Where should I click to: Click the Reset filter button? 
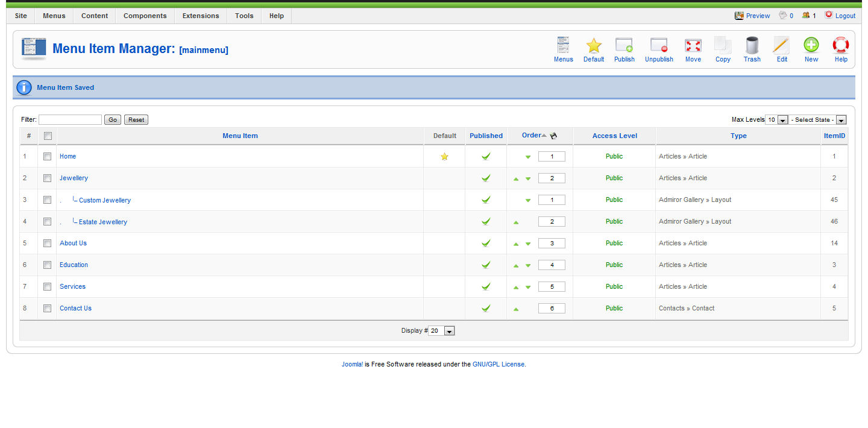pos(136,120)
